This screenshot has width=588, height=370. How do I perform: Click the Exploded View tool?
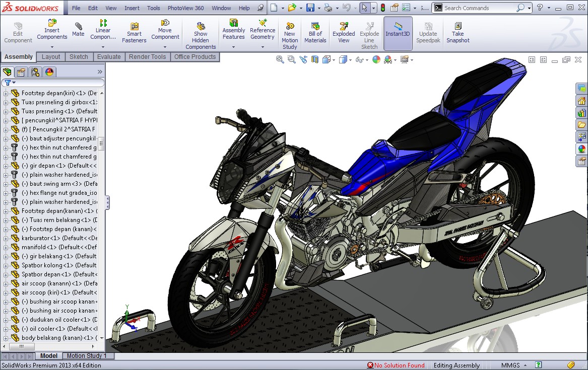point(344,32)
